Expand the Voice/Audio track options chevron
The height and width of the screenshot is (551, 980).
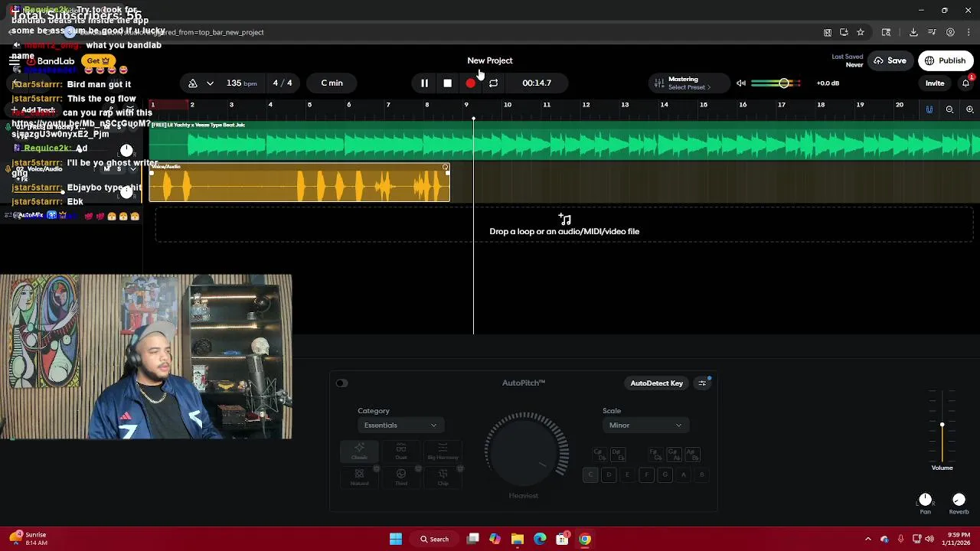pos(132,168)
